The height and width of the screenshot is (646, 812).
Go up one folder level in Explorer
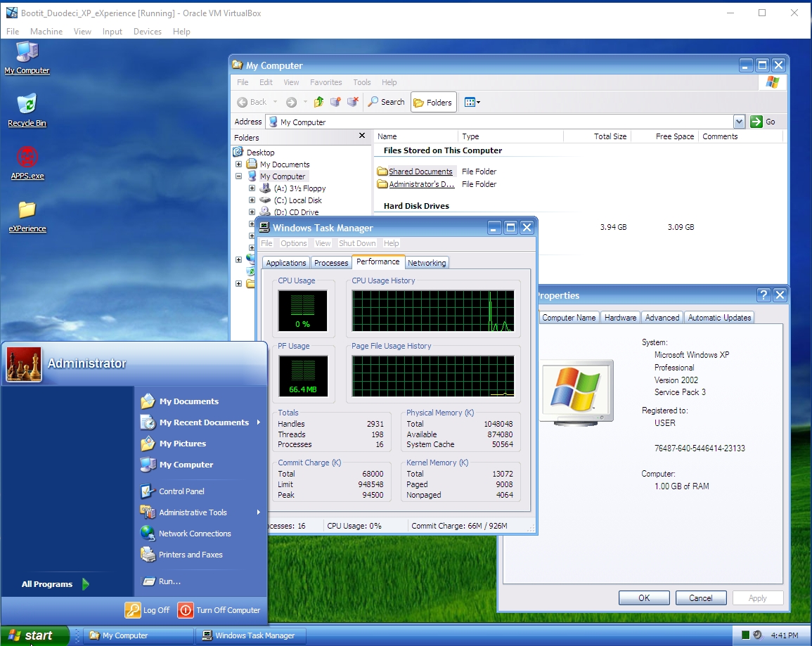point(319,102)
